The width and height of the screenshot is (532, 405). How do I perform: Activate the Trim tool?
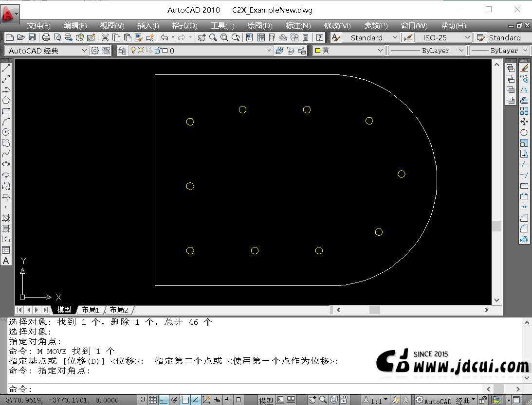pyautogui.click(x=524, y=164)
